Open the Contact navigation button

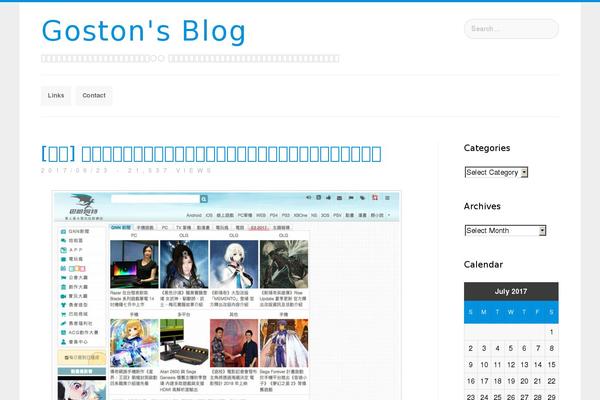coord(94,96)
